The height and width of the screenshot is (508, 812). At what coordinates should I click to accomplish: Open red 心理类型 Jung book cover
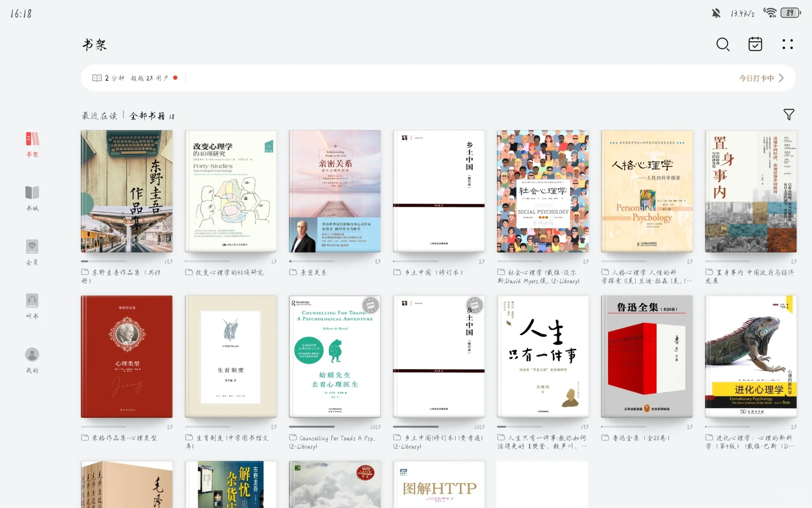tap(126, 357)
